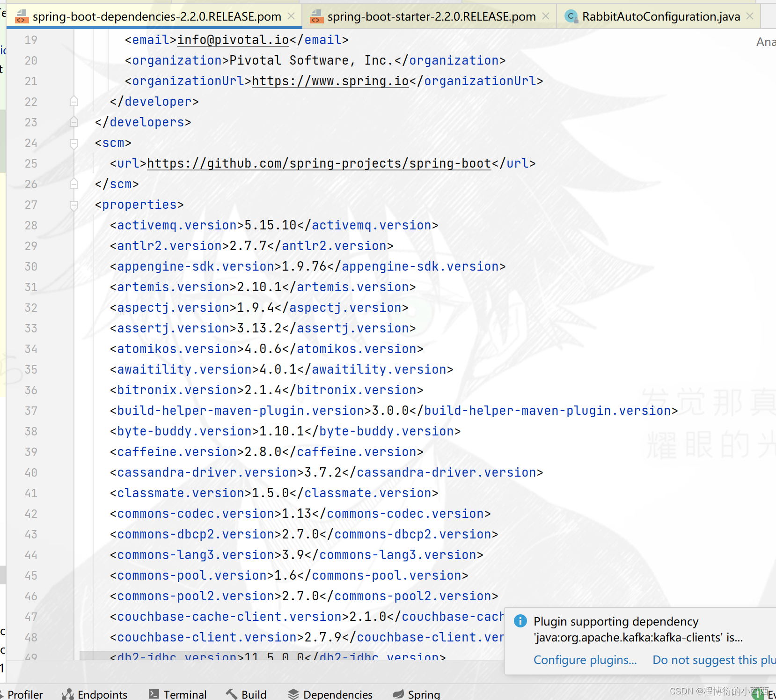Click Do not suggest this plugin link
This screenshot has height=700, width=776.
point(714,660)
